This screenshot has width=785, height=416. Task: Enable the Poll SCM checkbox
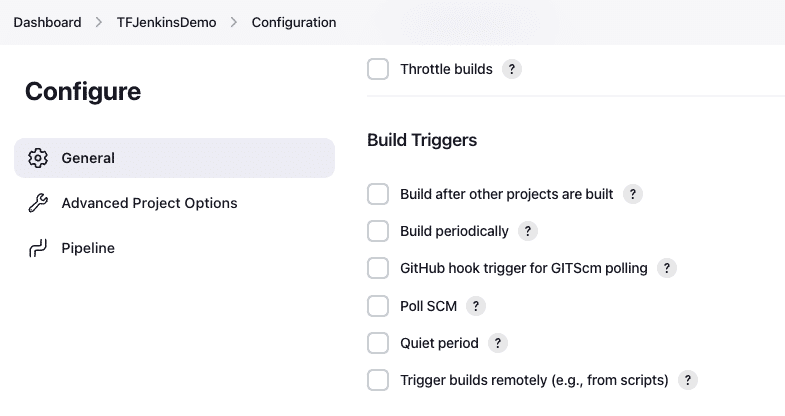[x=378, y=306]
